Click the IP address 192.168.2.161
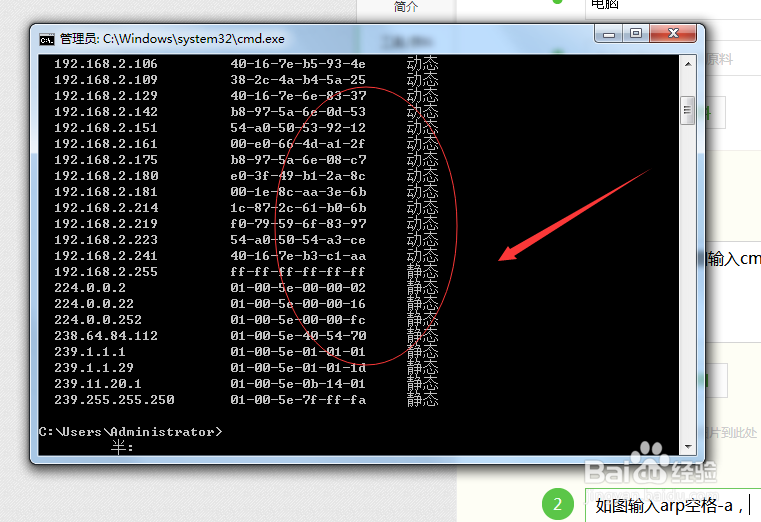761x522 pixels. click(x=106, y=144)
